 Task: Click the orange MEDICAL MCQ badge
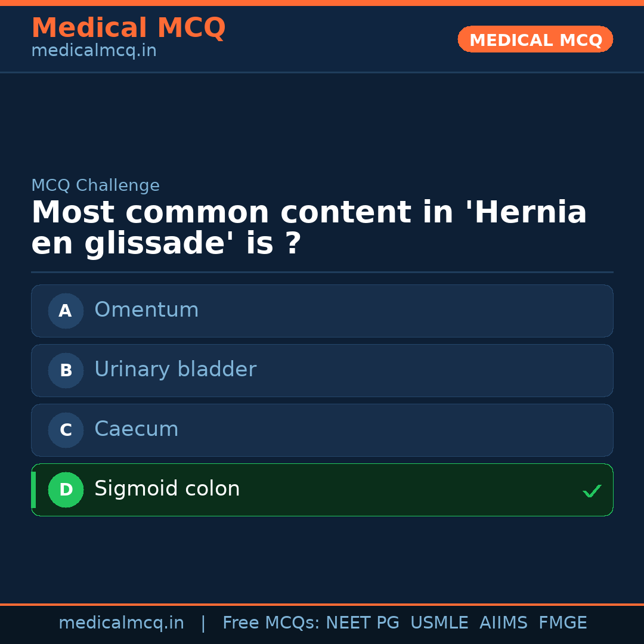(535, 39)
